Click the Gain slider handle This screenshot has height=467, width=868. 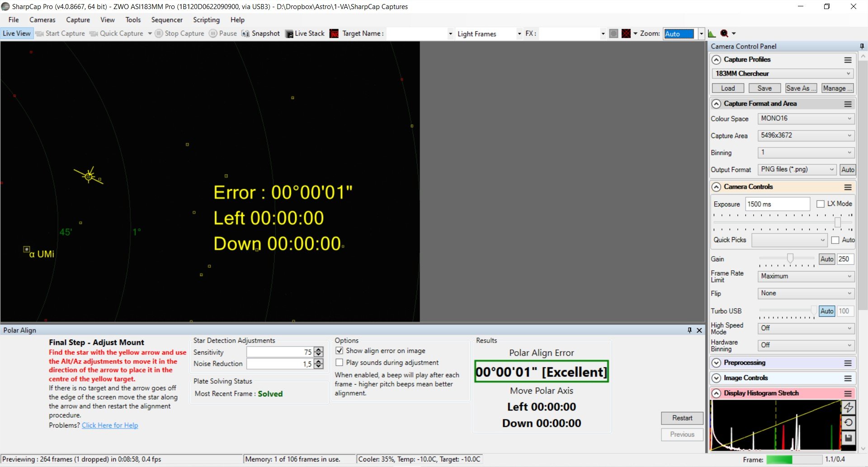790,258
